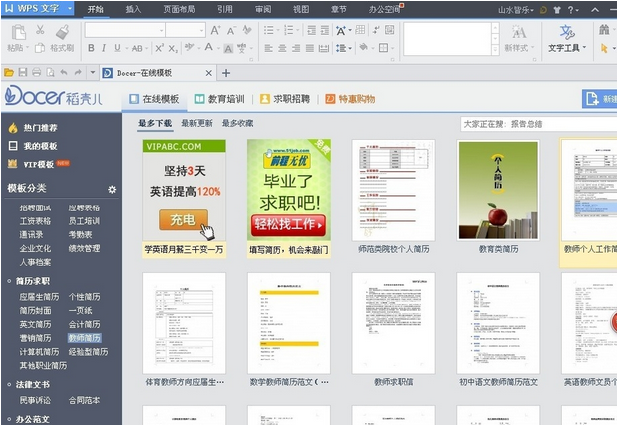Image resolution: width=619 pixels, height=425 pixels.
Task: Click the find binoculars icon
Action: (x=604, y=30)
